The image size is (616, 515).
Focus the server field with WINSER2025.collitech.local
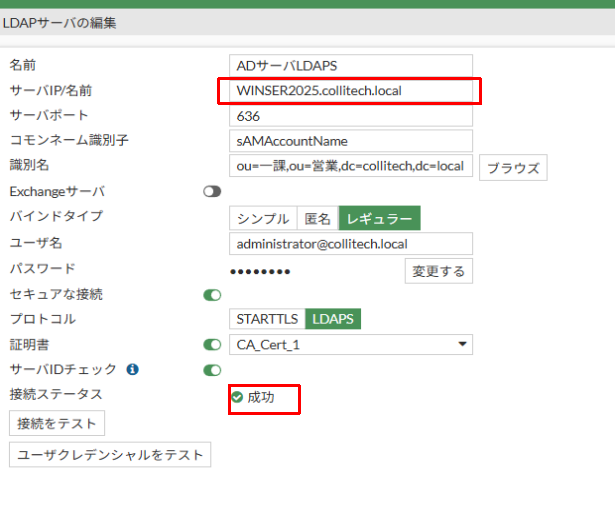350,91
